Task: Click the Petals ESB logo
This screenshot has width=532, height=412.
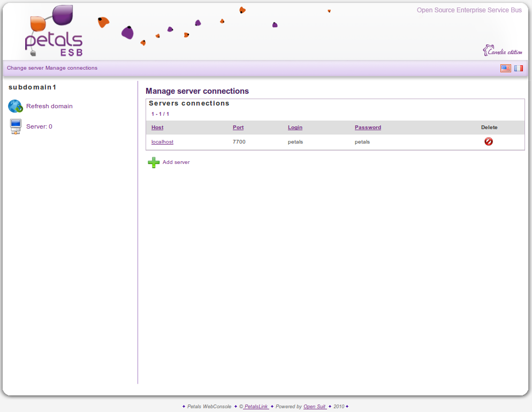Action: (55, 32)
